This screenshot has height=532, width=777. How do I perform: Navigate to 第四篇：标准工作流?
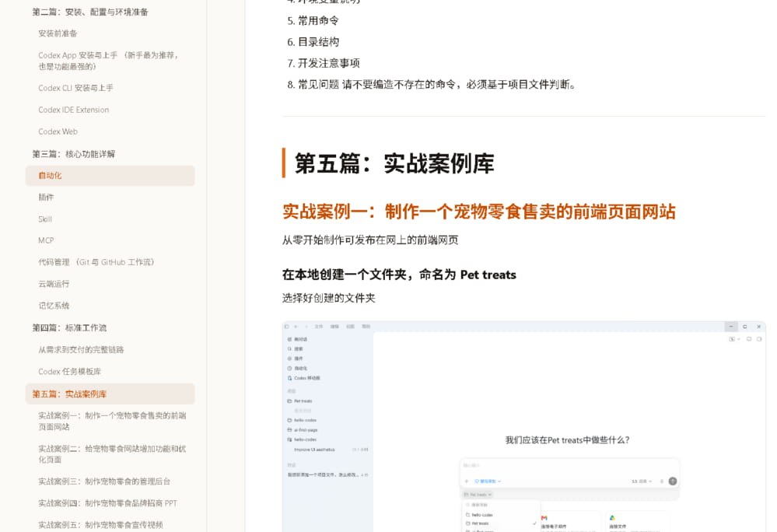pyautogui.click(x=69, y=328)
